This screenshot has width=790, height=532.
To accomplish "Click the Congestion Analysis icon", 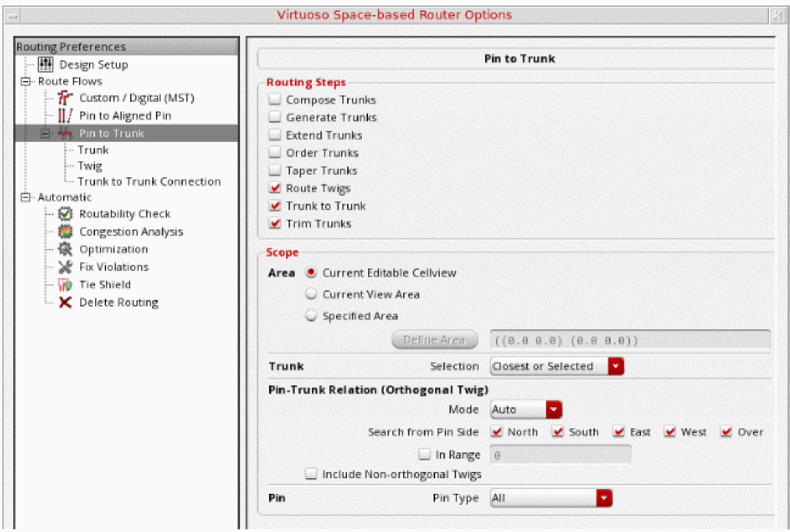I will point(65,232).
